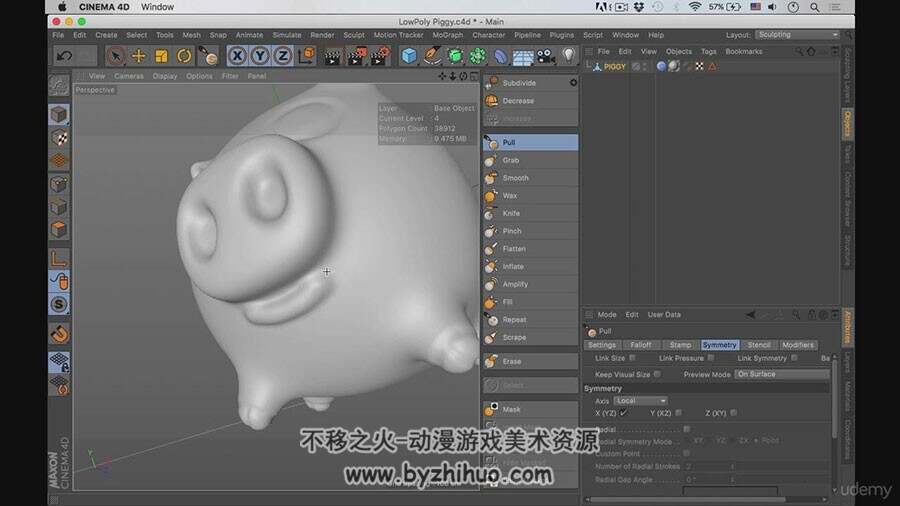The image size is (900, 506).
Task: Click the Undo arrow icon
Action: click(64, 56)
